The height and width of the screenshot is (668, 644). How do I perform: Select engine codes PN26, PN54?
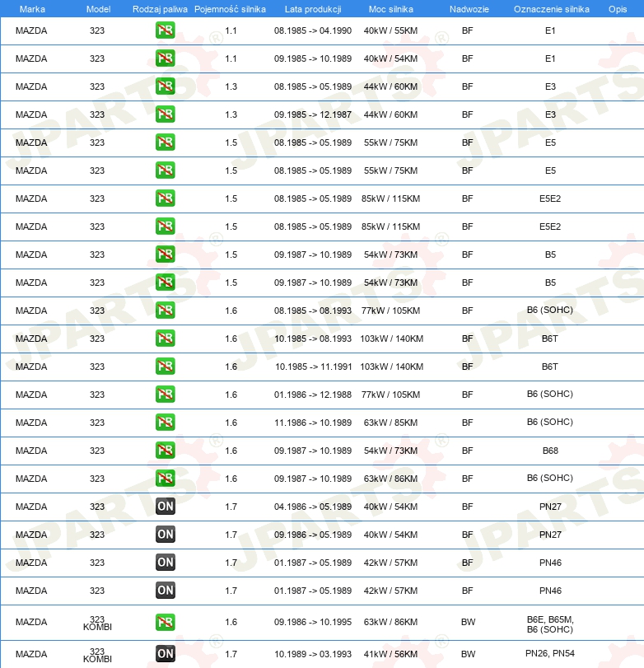[x=550, y=653]
